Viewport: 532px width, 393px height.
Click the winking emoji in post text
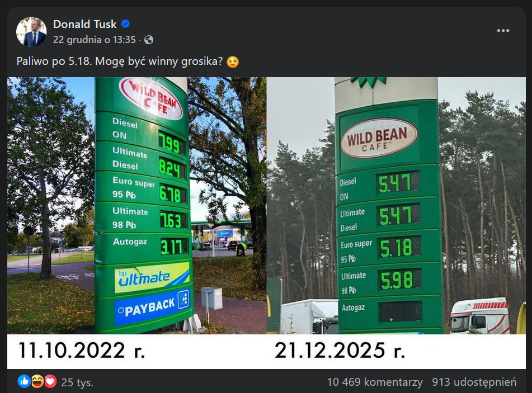(x=233, y=62)
